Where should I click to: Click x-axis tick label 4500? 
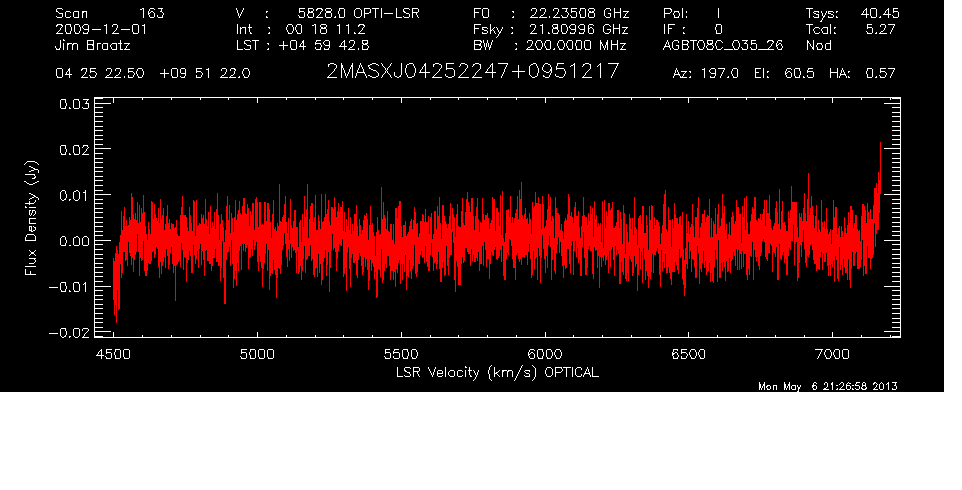click(114, 355)
